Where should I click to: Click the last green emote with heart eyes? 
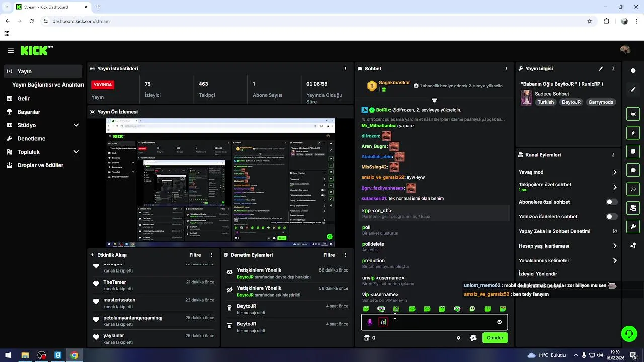point(503,309)
